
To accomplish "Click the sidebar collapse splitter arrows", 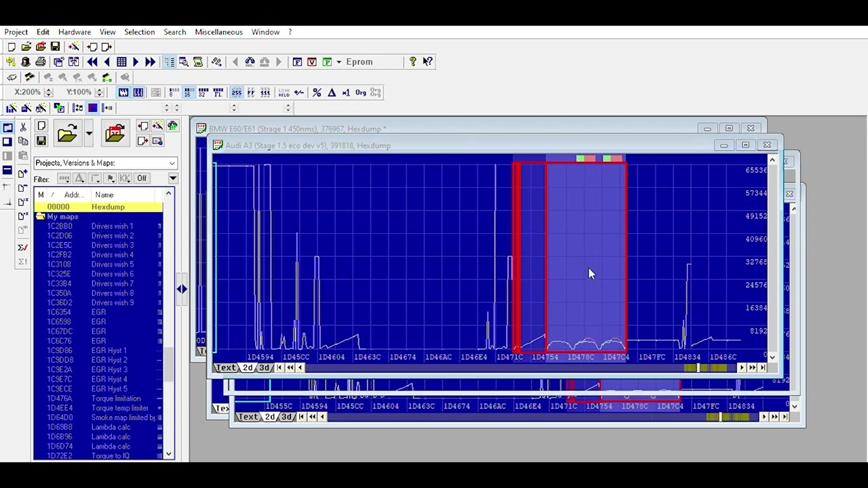I will coord(182,289).
